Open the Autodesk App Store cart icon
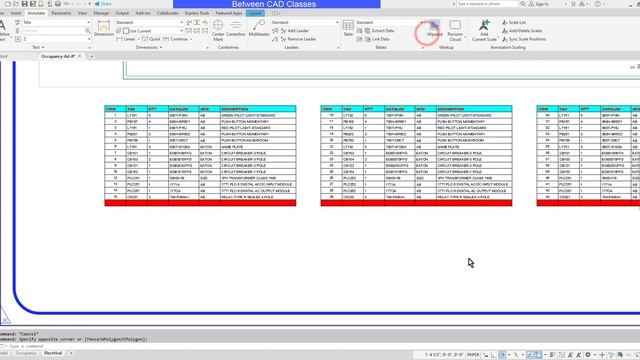Screen dimensions: 640x360 (x=573, y=4)
